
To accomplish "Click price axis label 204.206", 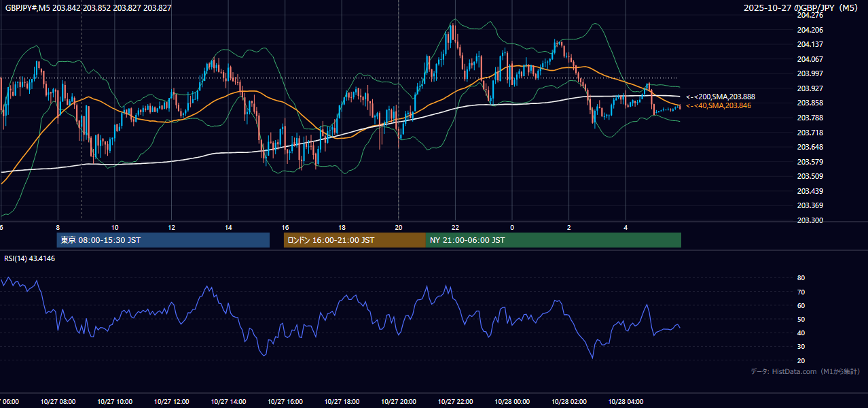I will click(x=810, y=30).
